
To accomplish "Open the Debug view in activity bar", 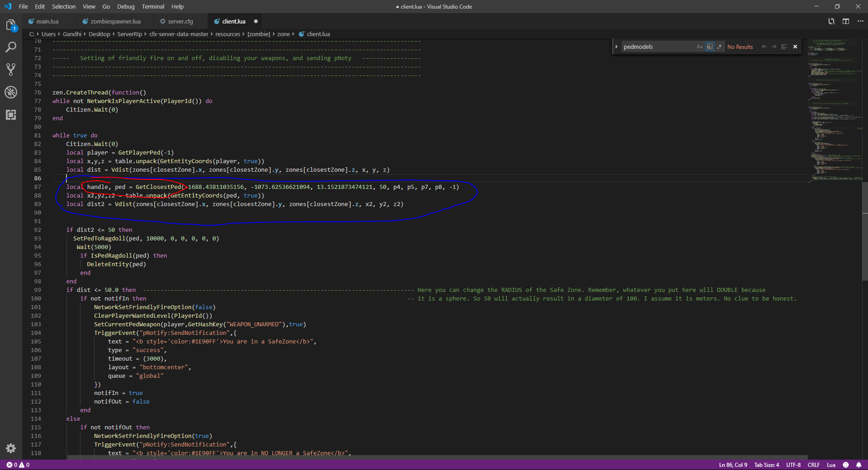I will point(11,92).
